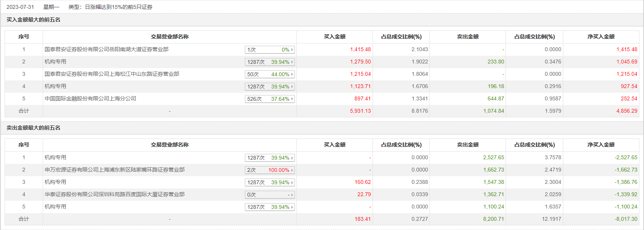Click 净买入金额 header in the buy table
The image size is (644, 230).
click(601, 37)
